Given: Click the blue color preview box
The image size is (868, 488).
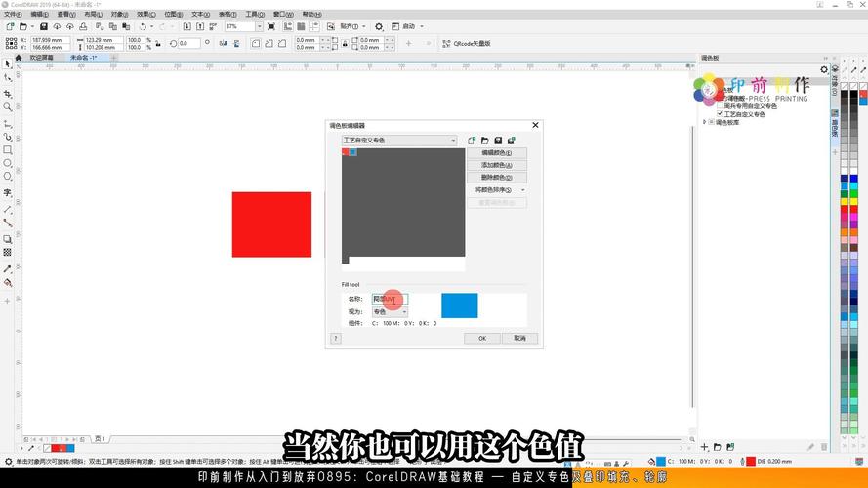Looking at the screenshot, I should (x=460, y=305).
